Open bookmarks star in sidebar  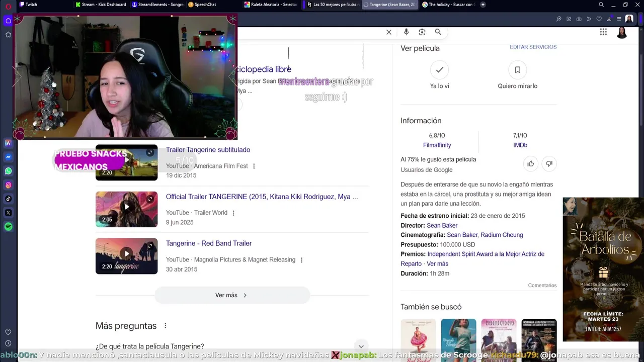click(8, 35)
